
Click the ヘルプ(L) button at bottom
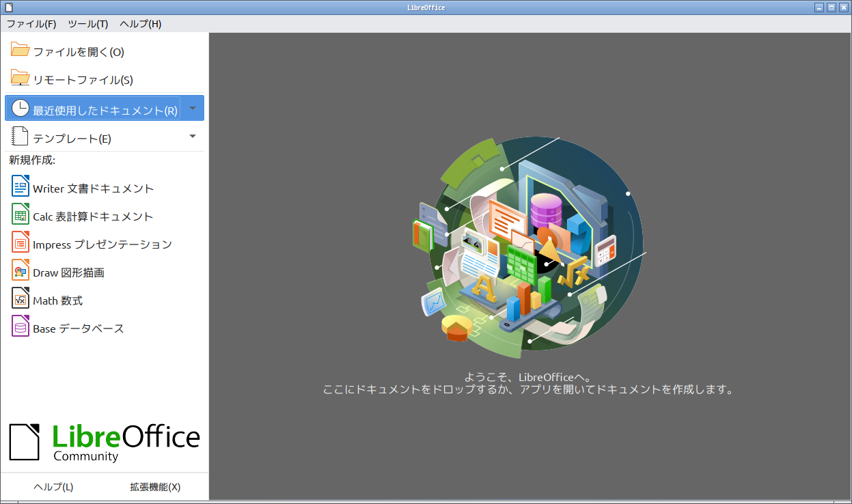(x=53, y=487)
